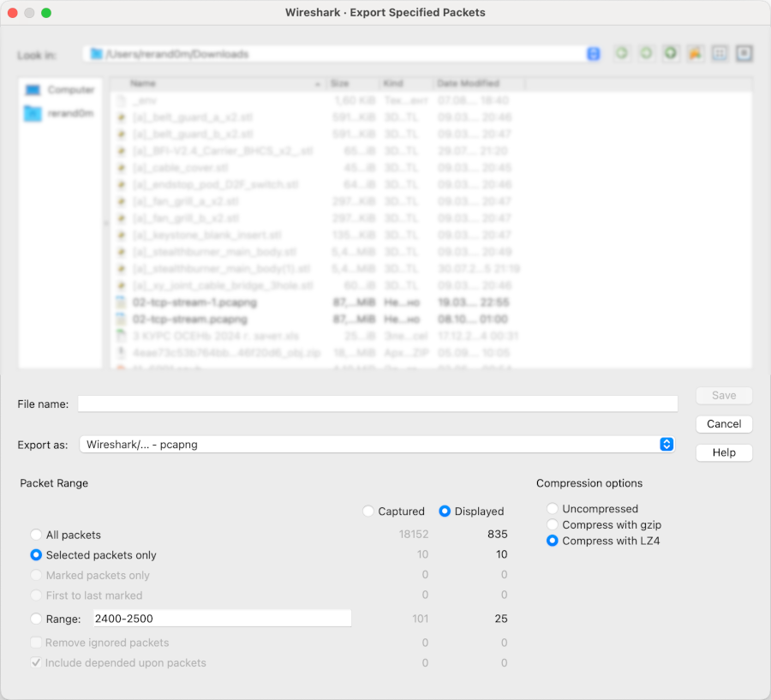Viewport: 771px width, 700px height.
Task: Click file icon of 02-tcp-stream-1.pcapng
Action: pos(121,302)
